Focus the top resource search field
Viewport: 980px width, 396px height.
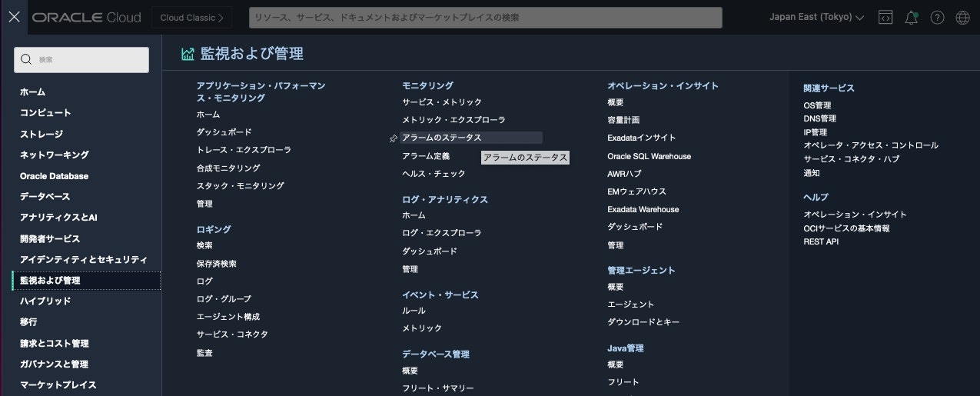click(486, 17)
